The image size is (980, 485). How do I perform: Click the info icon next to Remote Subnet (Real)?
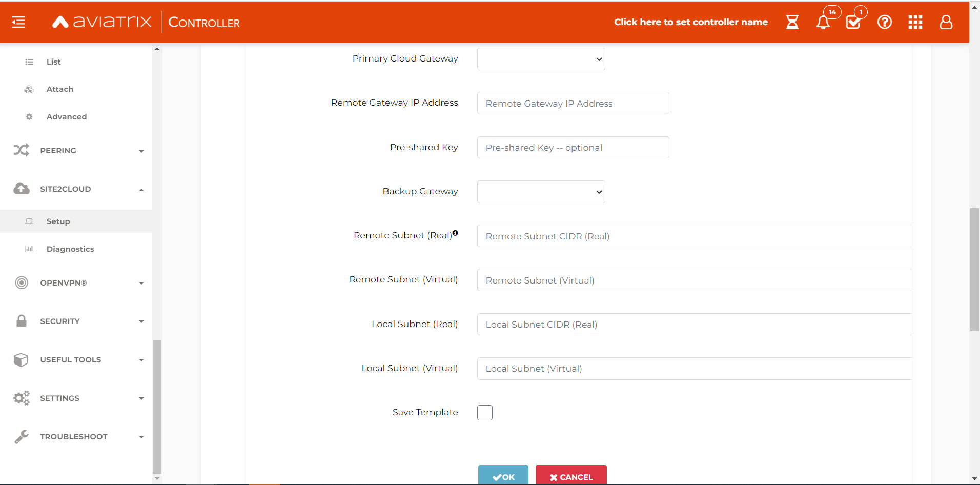(455, 233)
